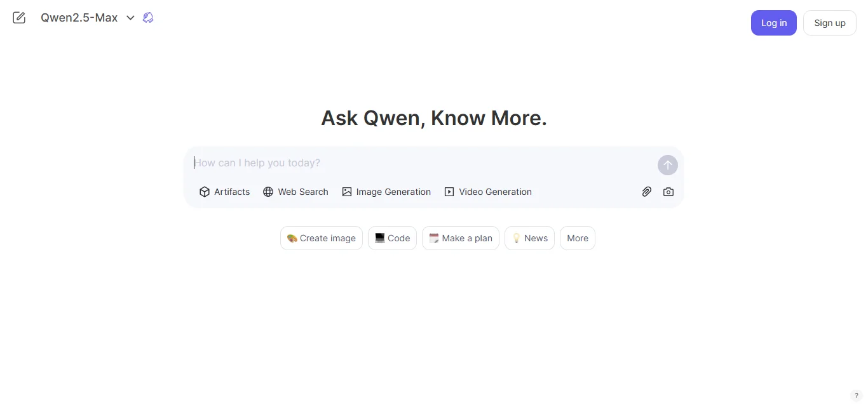Click the Log in button
The height and width of the screenshot is (407, 868).
coord(773,23)
